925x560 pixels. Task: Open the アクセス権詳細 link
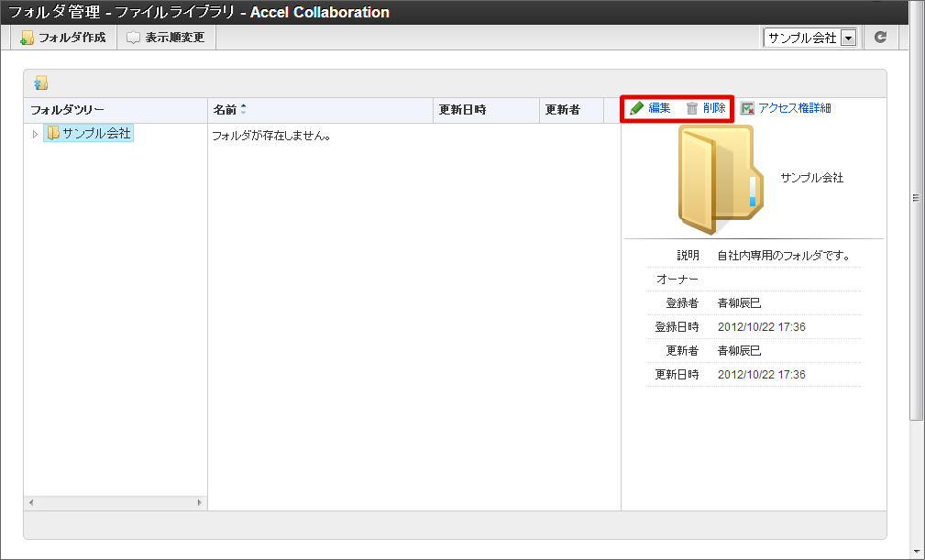point(795,108)
